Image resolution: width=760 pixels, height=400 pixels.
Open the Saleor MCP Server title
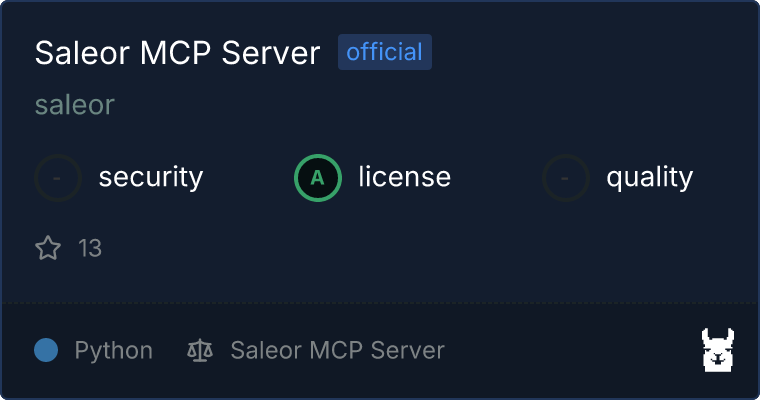[177, 52]
